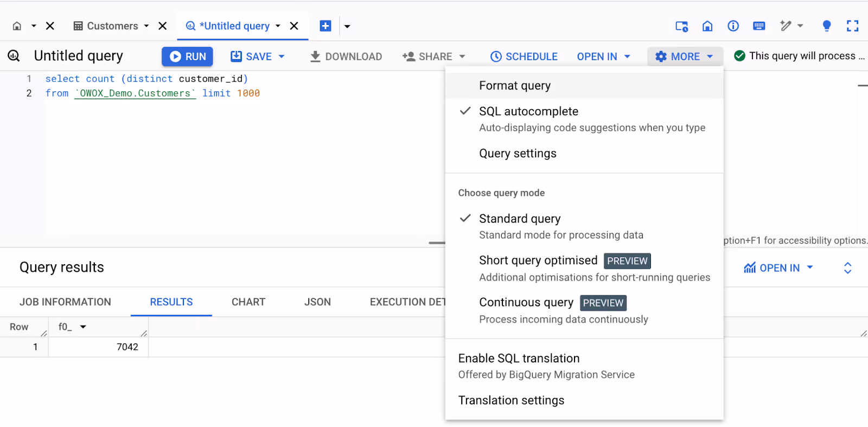Toggle the results panel expand collapse arrows
This screenshot has height=427, width=868.
pos(848,267)
